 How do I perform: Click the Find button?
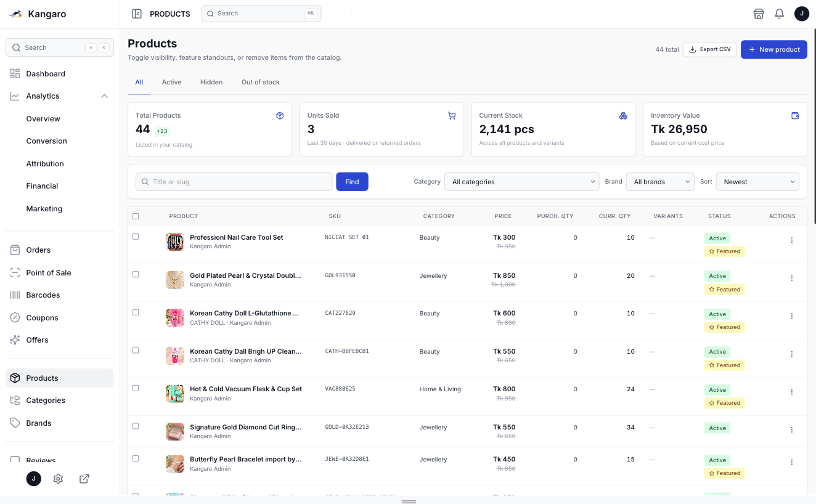pos(352,182)
